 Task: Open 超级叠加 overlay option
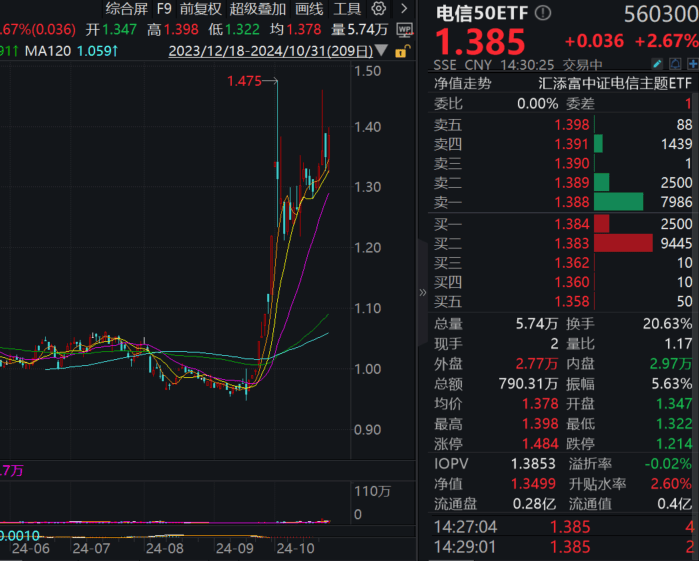coord(258,8)
